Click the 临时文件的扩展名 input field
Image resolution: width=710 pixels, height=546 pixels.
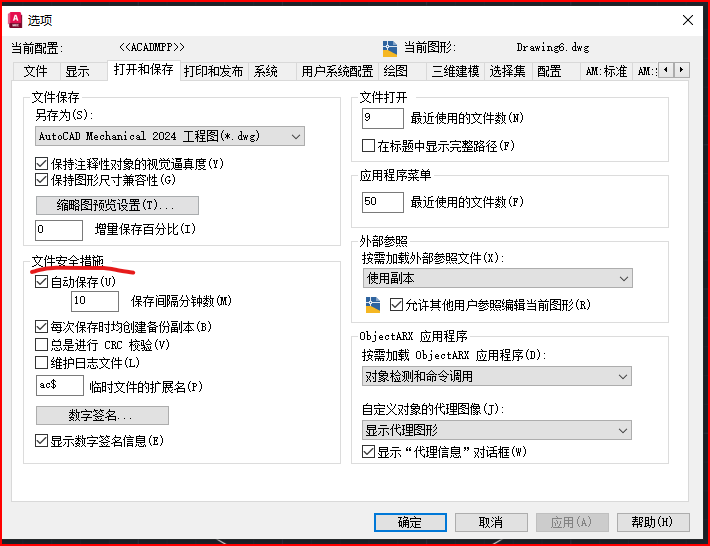click(x=60, y=386)
